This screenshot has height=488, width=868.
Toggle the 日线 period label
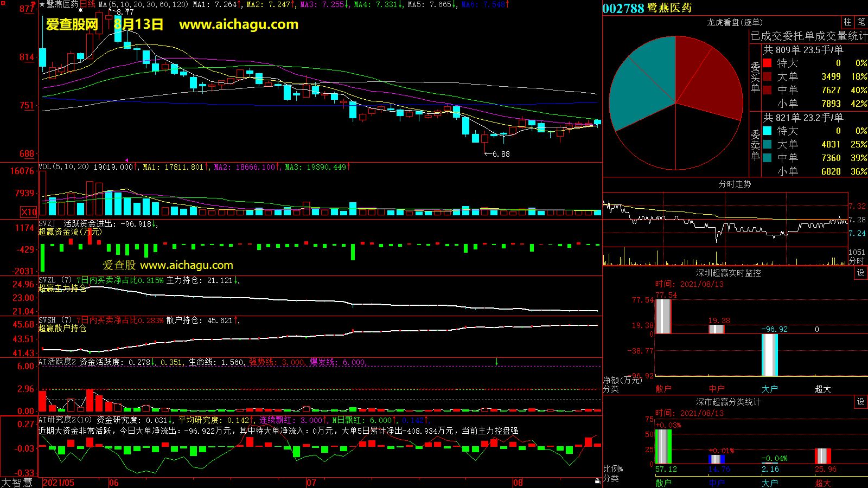[88, 4]
